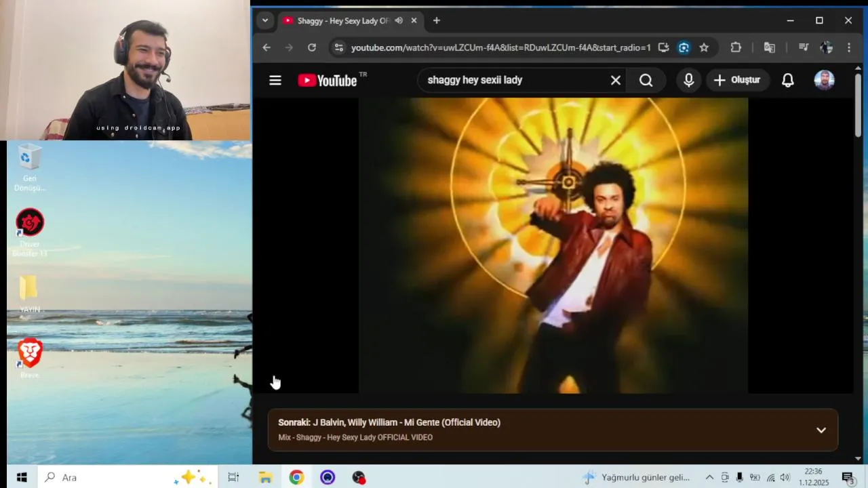868x488 pixels.
Task: Open the Windows notification center
Action: coord(848,477)
